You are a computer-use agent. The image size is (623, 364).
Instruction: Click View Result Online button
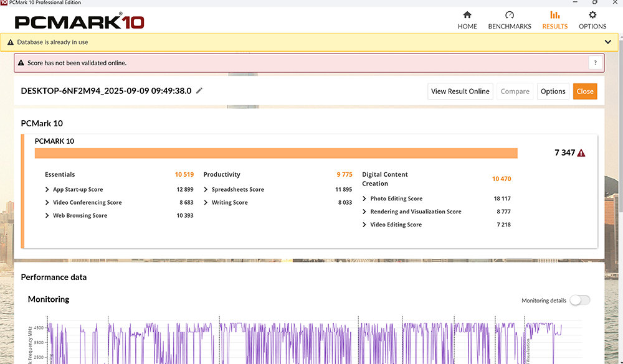pos(460,91)
